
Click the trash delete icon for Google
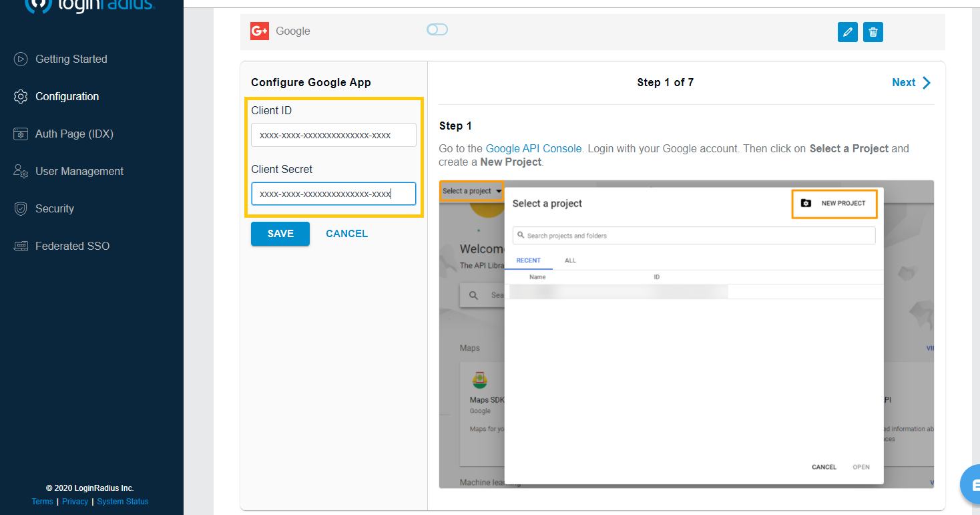[873, 32]
